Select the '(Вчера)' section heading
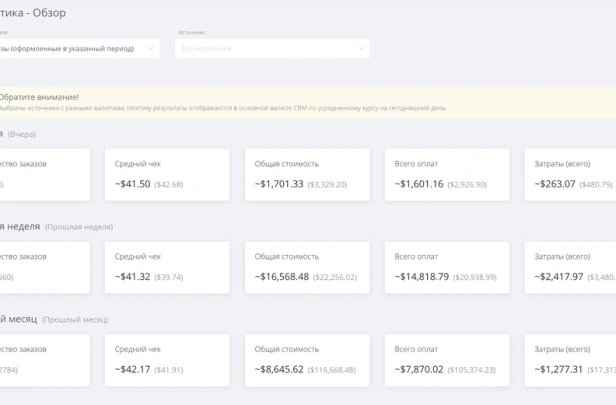Image resolution: width=616 pixels, height=405 pixels. 22,134
